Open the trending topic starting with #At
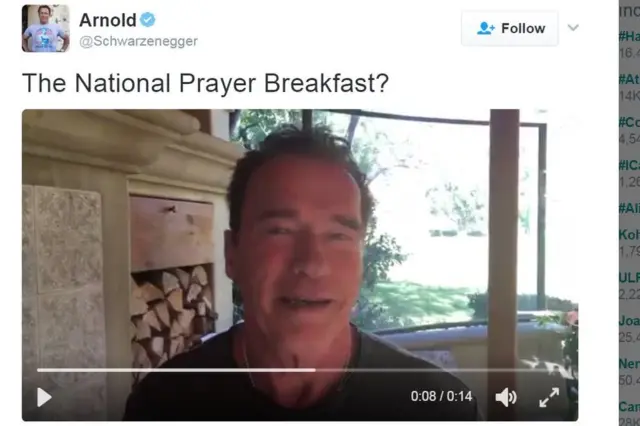This screenshot has width=640, height=426. (629, 79)
